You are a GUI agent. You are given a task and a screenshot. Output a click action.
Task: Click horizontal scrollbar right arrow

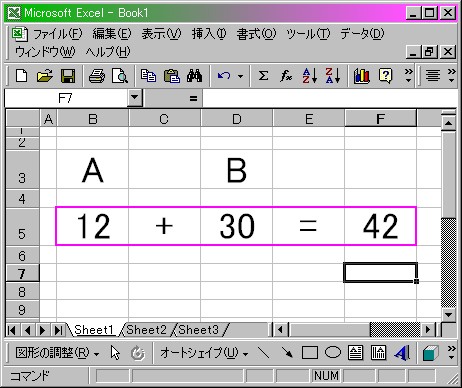click(x=428, y=330)
